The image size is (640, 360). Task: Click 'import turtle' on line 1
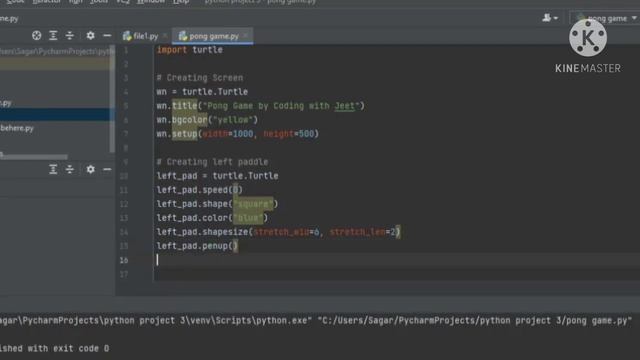[190, 50]
